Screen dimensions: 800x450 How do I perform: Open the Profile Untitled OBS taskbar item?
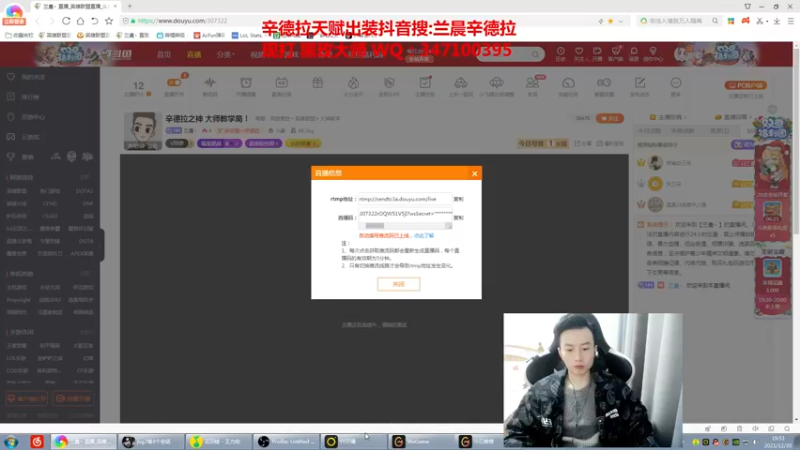(287, 441)
